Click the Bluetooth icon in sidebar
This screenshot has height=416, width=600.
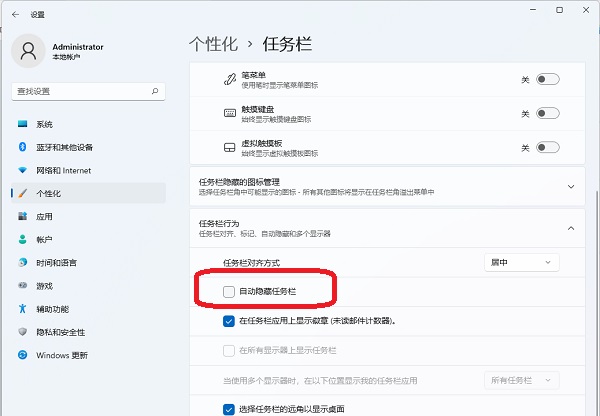coord(23,147)
